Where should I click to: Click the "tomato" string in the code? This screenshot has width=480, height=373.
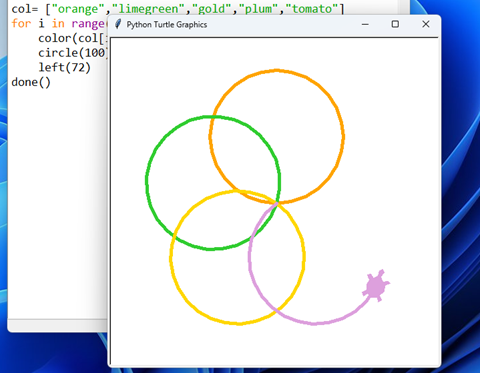(312, 9)
